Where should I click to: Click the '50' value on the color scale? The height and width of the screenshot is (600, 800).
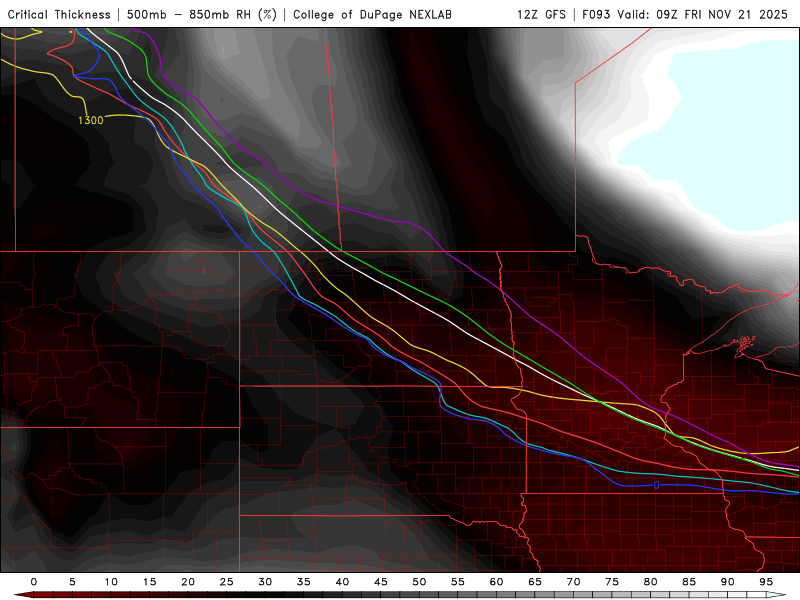[419, 582]
